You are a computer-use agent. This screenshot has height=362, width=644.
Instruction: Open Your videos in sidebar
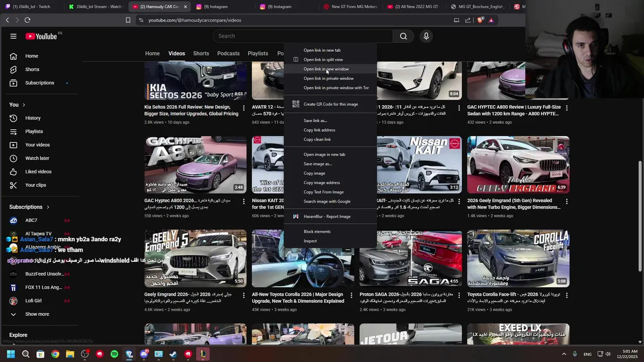click(x=37, y=145)
